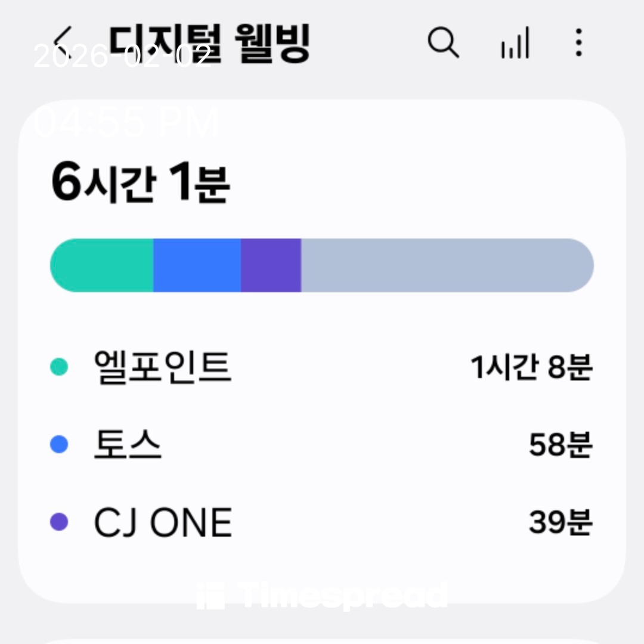Tap the 1시간 8분 usage time
The height and width of the screenshot is (644, 644).
coord(531,367)
